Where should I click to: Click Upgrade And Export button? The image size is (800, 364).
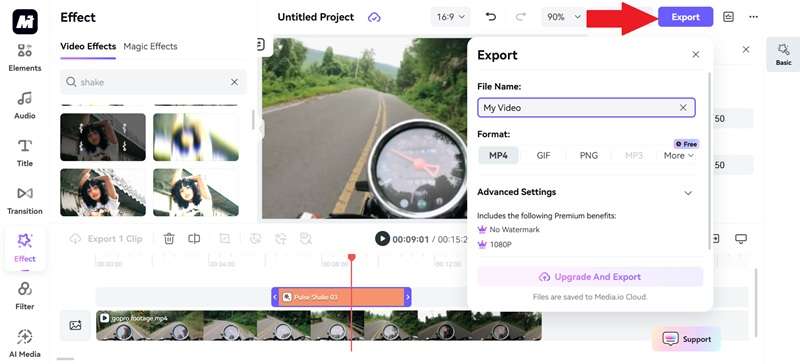point(590,277)
